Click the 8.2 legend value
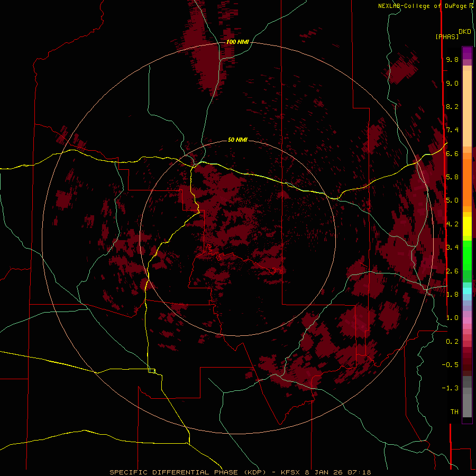 pyautogui.click(x=452, y=106)
